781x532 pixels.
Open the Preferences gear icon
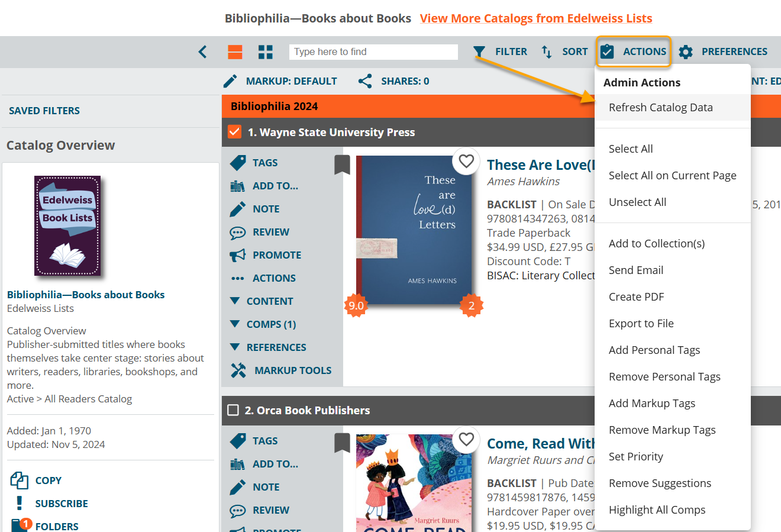[x=686, y=52]
